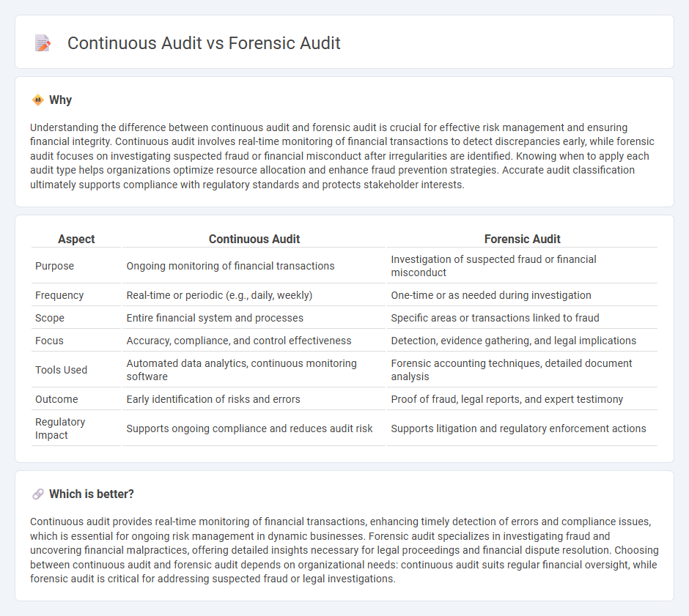Select the Regulatory Impact row label
This screenshot has height=616, width=689.
[x=60, y=428]
